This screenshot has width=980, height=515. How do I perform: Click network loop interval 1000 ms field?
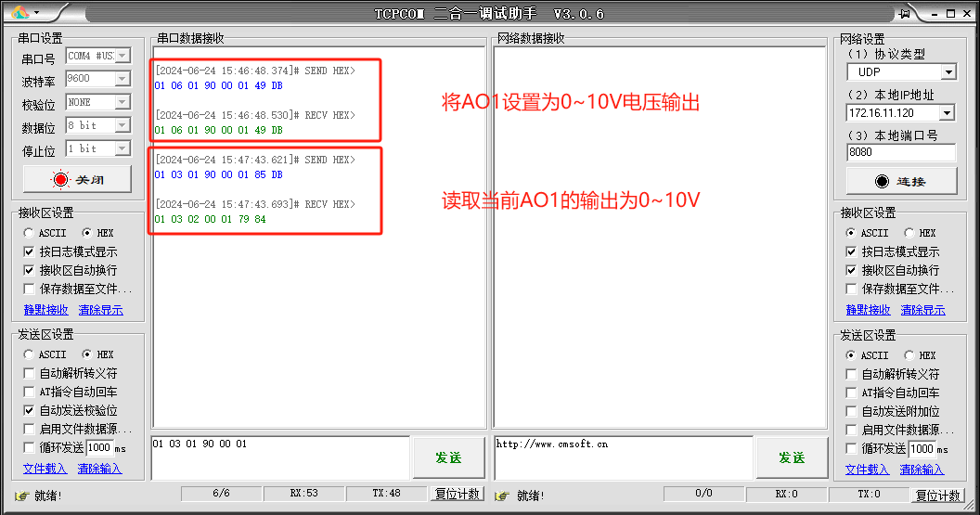tap(922, 449)
